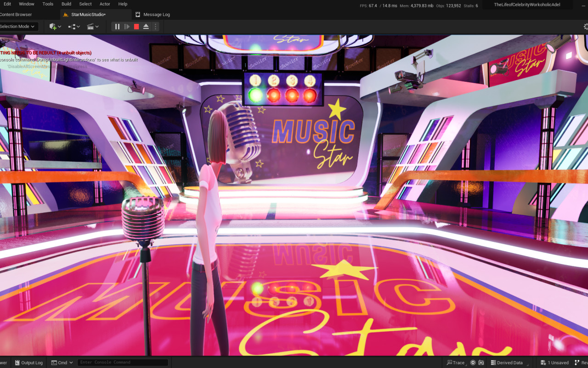Click the red number 2 stage light
This screenshot has width=588, height=368.
[274, 95]
